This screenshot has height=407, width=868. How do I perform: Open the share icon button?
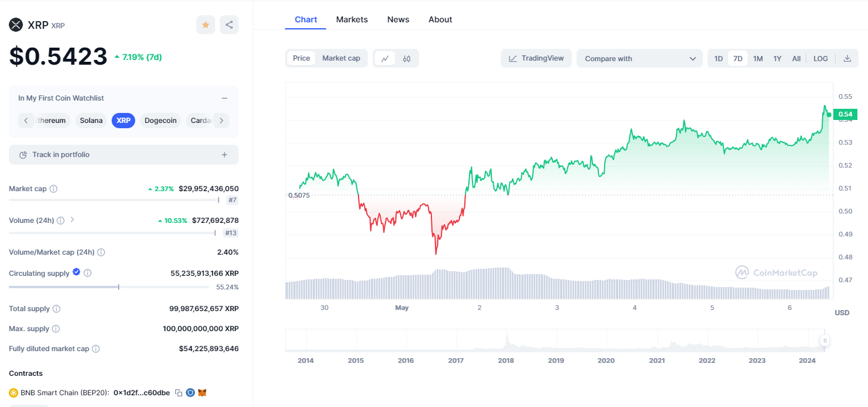tap(229, 25)
